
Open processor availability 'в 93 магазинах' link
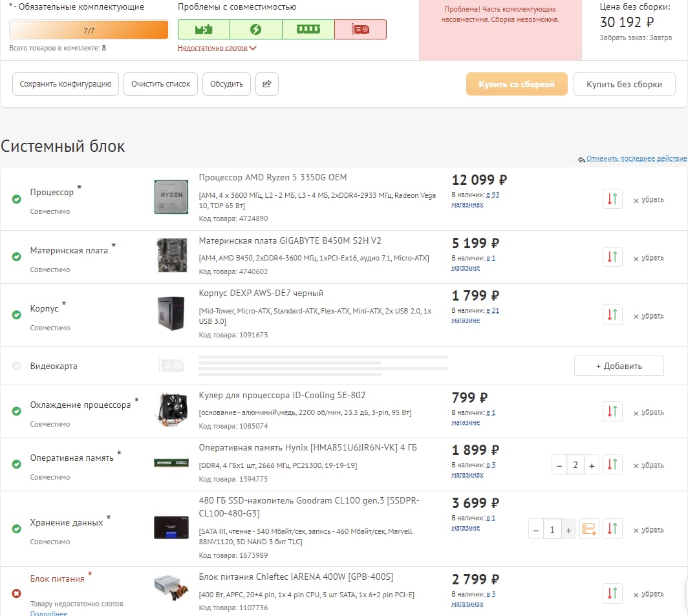pos(476,199)
